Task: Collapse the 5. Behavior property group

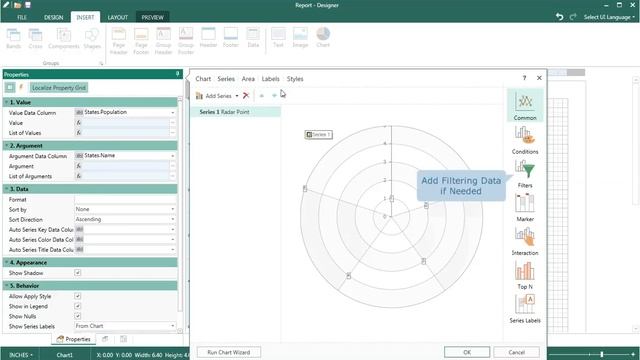Action: (x=7, y=286)
